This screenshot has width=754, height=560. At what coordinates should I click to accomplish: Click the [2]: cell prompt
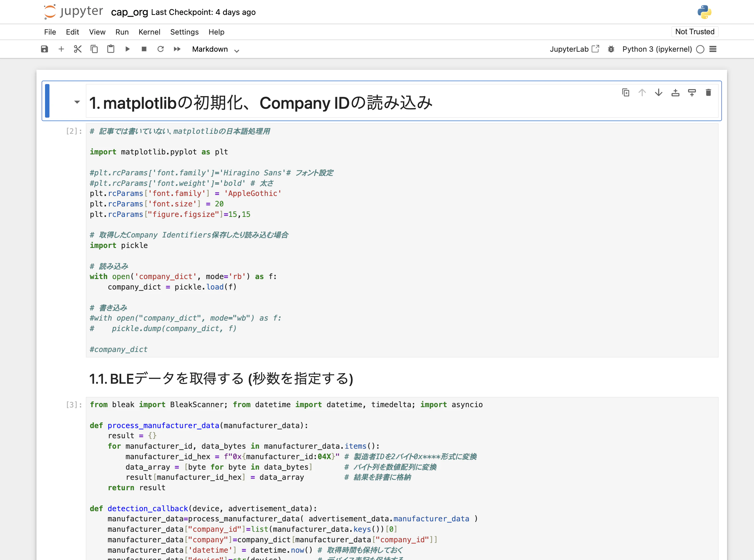click(x=74, y=131)
